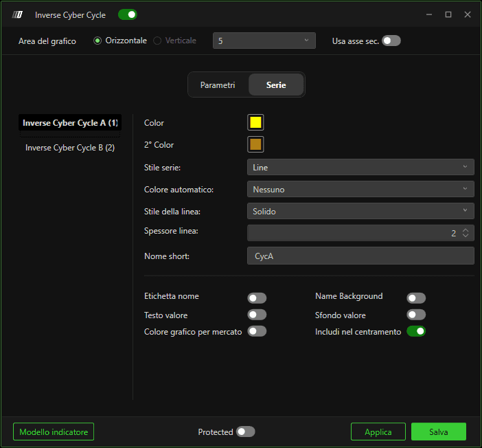
Task: Enable Colore grafico per mercato switch
Action: tap(257, 331)
